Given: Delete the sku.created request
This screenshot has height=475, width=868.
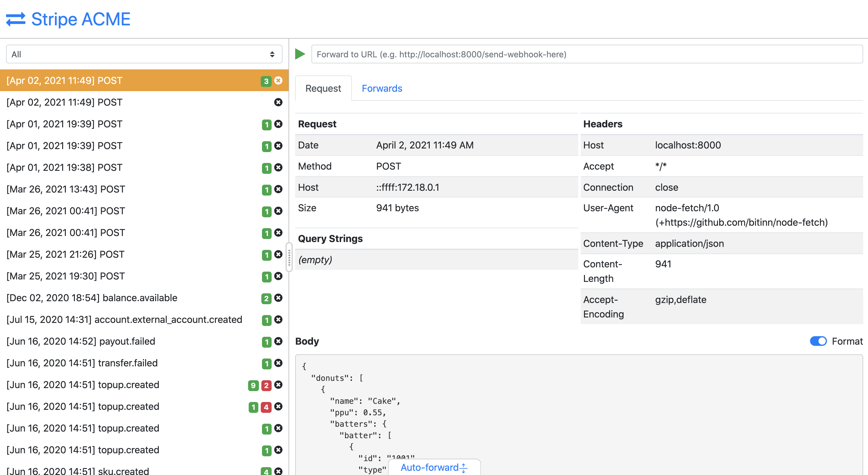Looking at the screenshot, I should click(278, 471).
